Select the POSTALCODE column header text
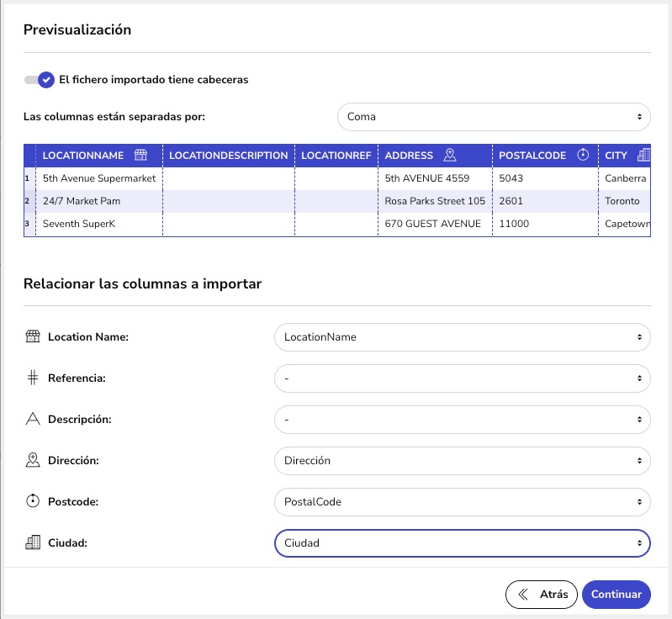The height and width of the screenshot is (619, 672). click(x=532, y=156)
